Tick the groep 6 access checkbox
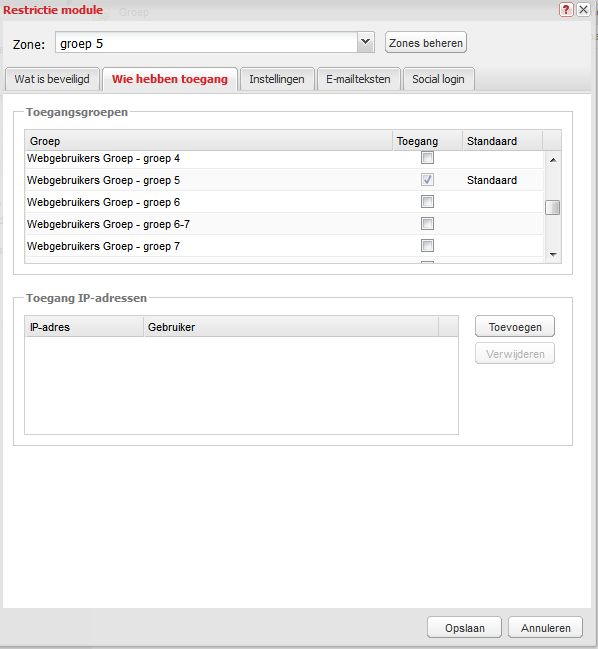598x649 pixels. [427, 202]
